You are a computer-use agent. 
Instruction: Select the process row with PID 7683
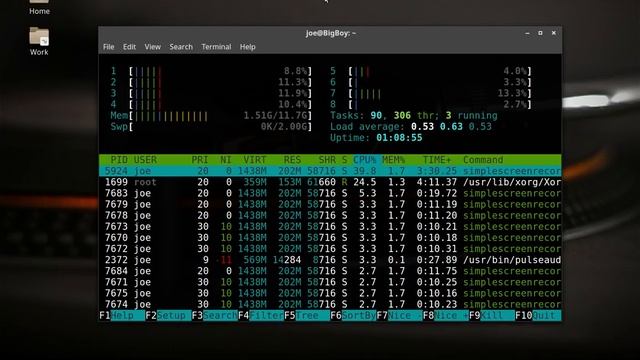click(x=330, y=193)
